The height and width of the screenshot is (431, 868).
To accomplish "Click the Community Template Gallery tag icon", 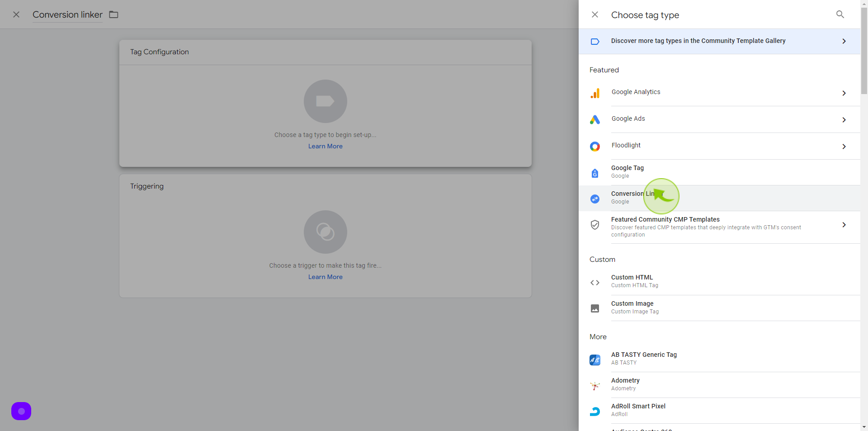I will coord(595,42).
